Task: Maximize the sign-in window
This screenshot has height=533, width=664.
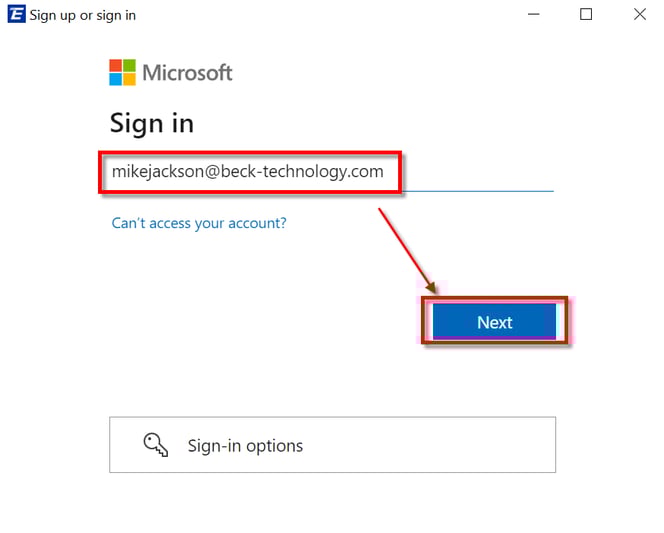Action: tap(586, 15)
